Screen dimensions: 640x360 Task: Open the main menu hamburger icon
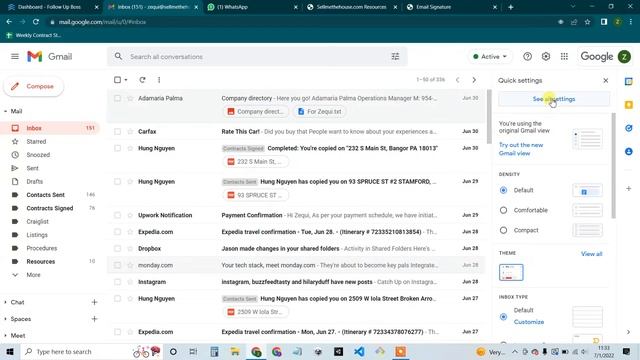15,56
